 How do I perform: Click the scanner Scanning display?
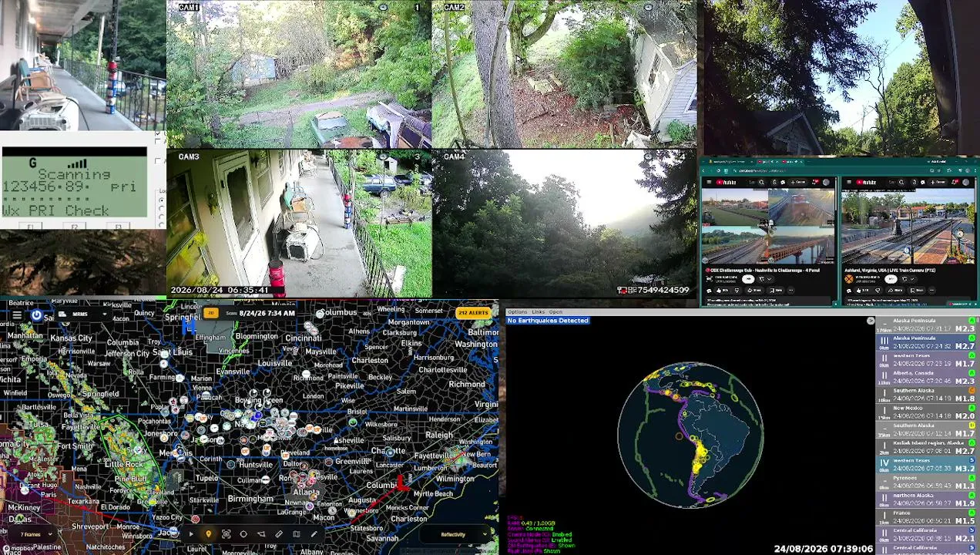click(74, 183)
